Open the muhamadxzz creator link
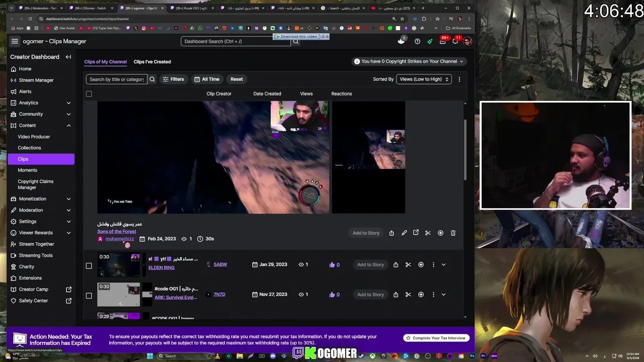This screenshot has height=362, width=644. (x=120, y=239)
